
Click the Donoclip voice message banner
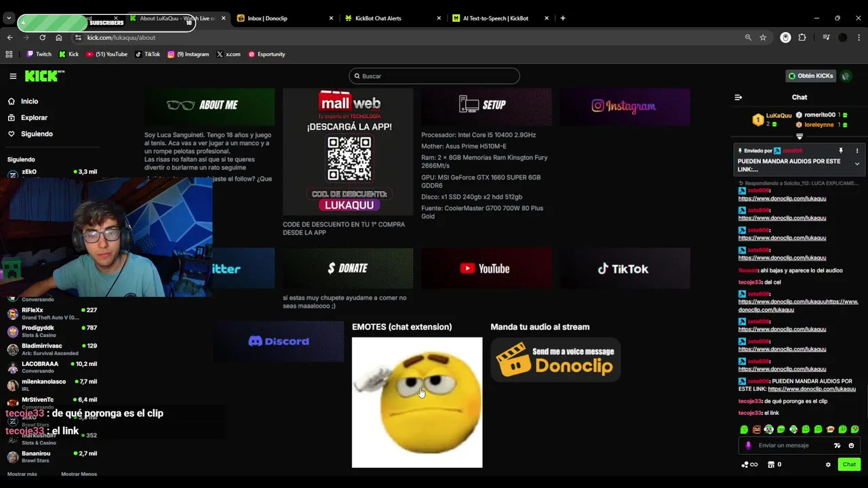(x=555, y=360)
